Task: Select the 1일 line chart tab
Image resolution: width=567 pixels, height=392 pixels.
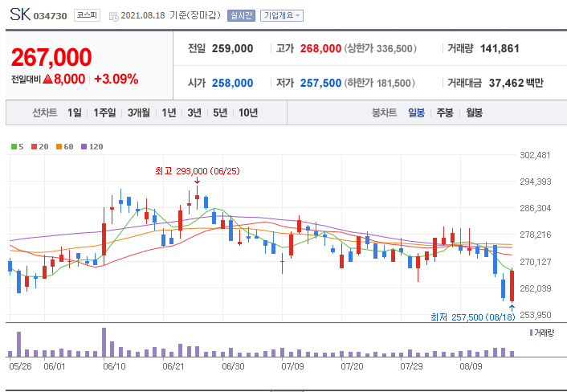Action: pos(75,112)
